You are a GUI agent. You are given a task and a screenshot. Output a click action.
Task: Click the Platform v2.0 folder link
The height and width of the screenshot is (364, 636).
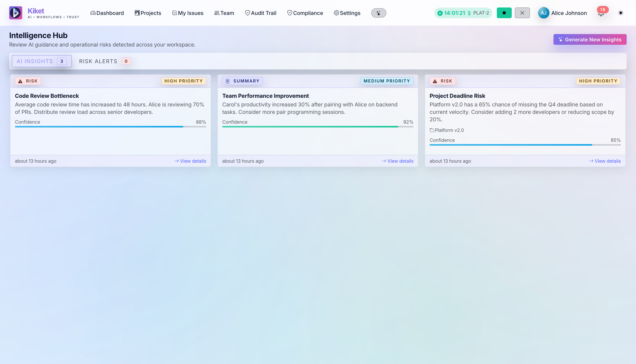click(447, 130)
